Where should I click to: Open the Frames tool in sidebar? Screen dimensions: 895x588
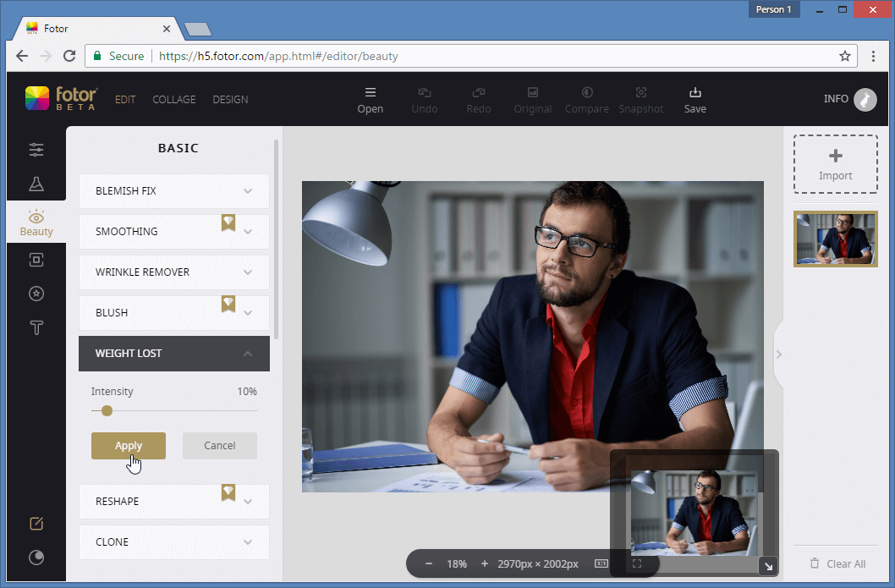[36, 261]
